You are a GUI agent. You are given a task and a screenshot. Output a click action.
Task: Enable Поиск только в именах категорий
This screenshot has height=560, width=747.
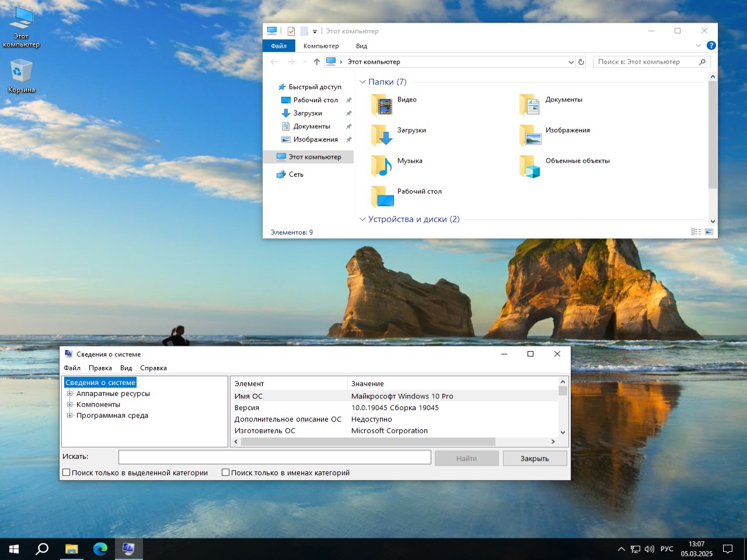tap(225, 473)
